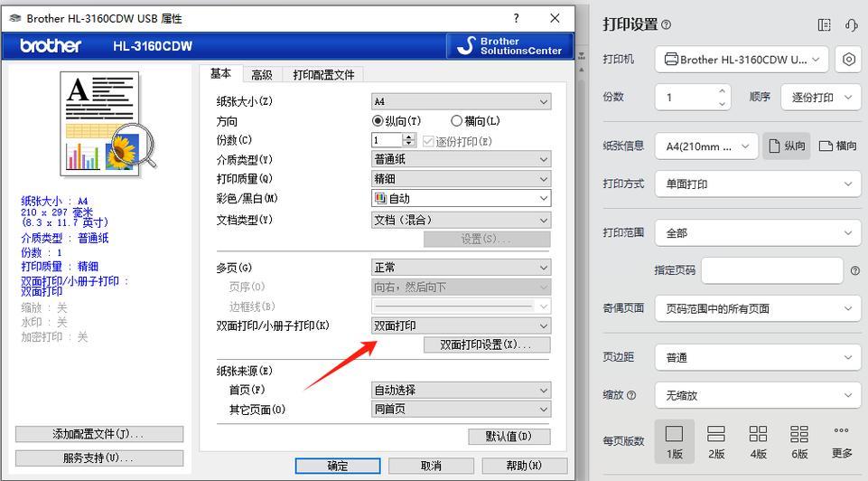This screenshot has width=868, height=481.
Task: Open 首页 自动选择 paper source dropdown
Action: [x=462, y=390]
